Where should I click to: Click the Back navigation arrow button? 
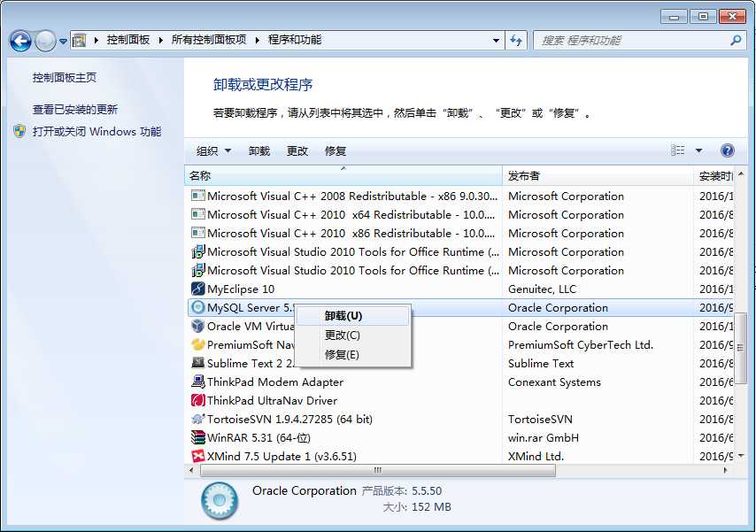(20, 41)
